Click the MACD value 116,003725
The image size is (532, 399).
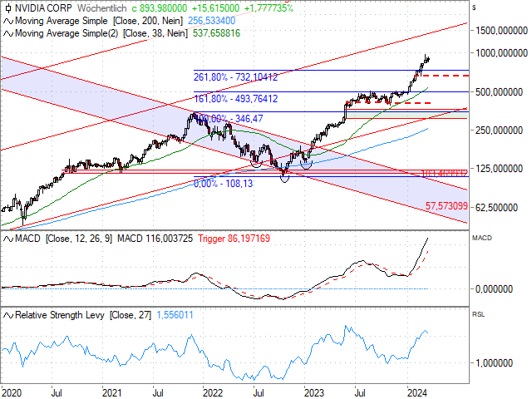tap(169, 239)
